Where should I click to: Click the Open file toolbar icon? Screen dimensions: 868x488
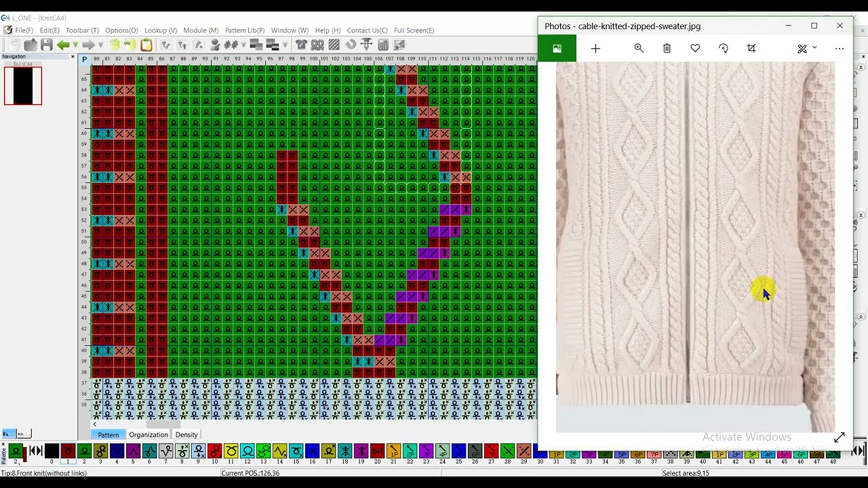pos(31,45)
